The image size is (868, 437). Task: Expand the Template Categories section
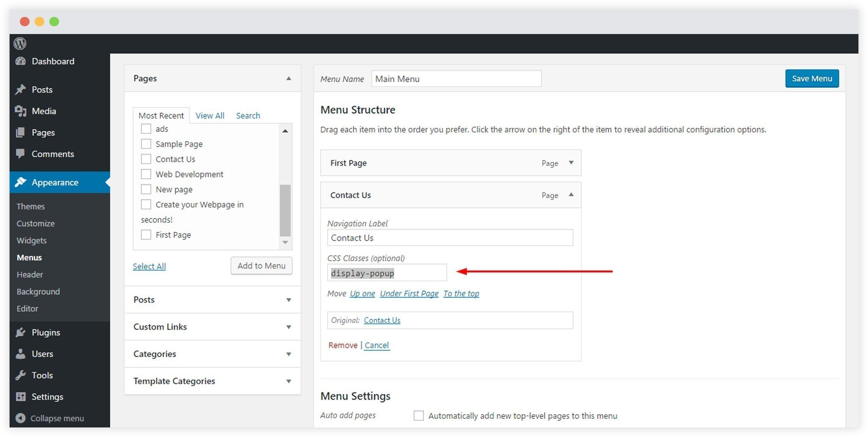(x=288, y=381)
